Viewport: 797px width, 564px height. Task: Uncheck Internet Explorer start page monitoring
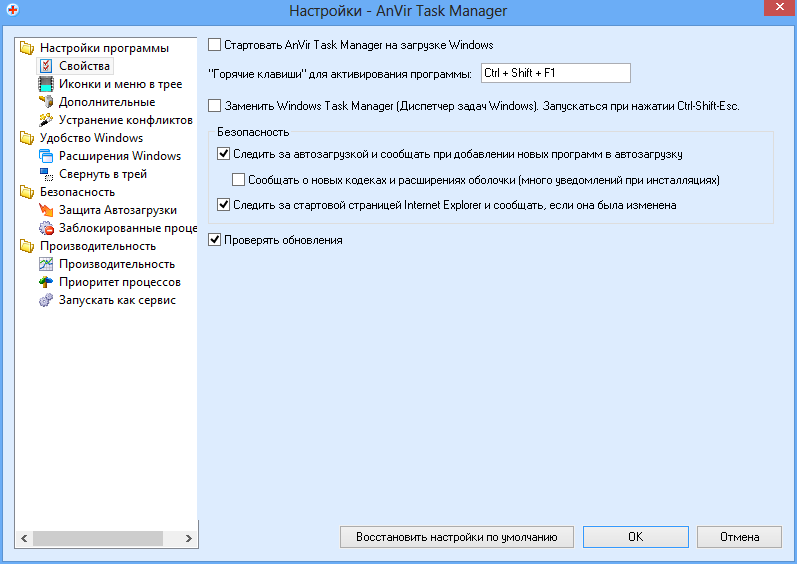224,205
